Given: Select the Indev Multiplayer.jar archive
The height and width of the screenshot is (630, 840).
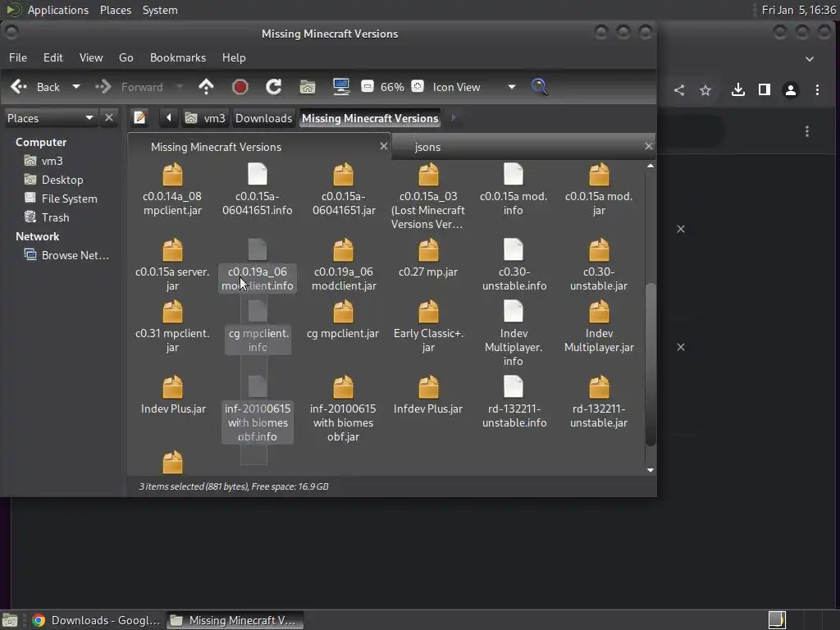Looking at the screenshot, I should point(599,326).
